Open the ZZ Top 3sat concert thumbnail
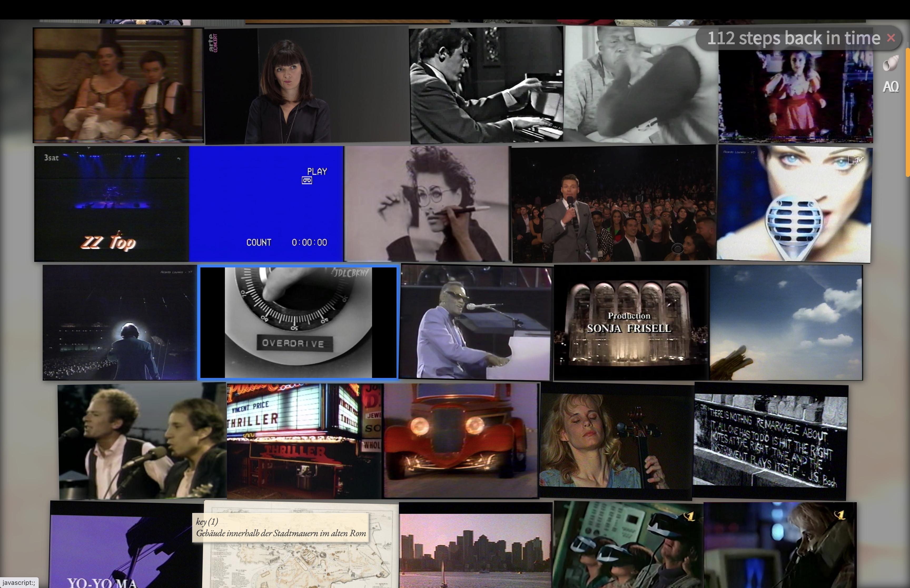 pos(111,203)
